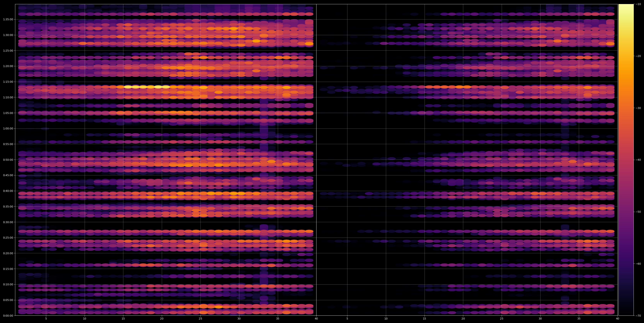The height and width of the screenshot is (323, 644).
Task: Click x-axis tick 15 under the right plot
Action: click(x=425, y=319)
